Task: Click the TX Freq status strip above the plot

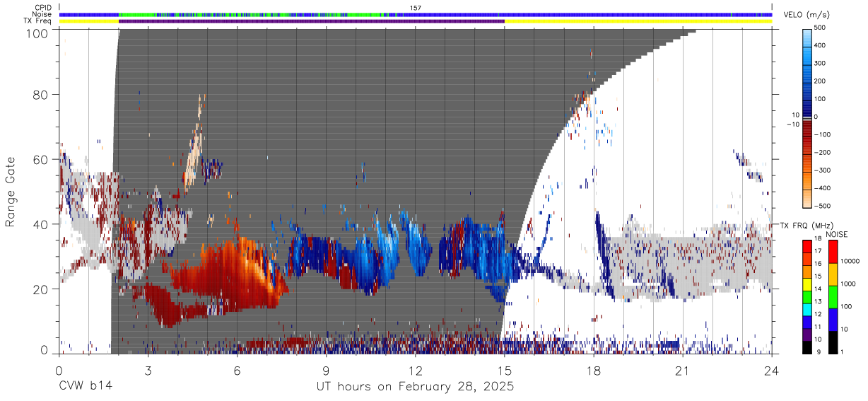Action: click(416, 21)
